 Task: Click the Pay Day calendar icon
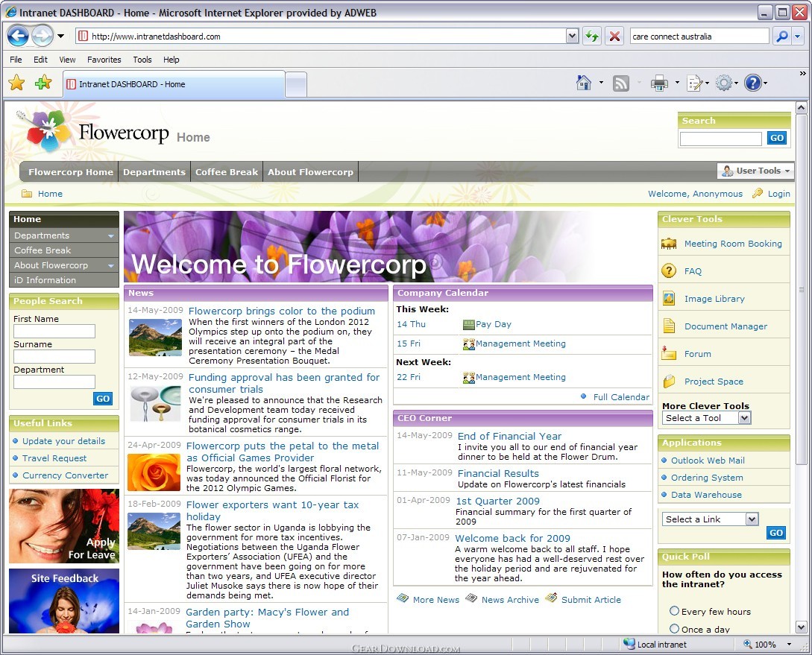[x=468, y=324]
